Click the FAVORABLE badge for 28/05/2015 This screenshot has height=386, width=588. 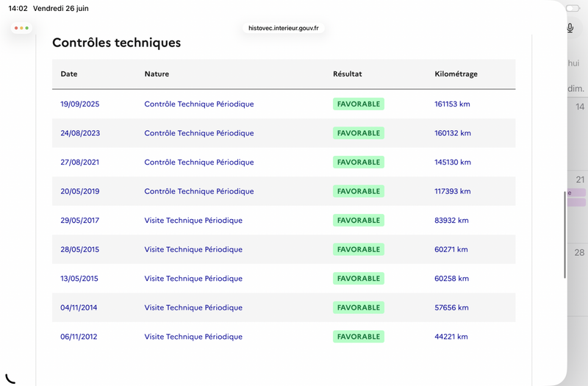(x=359, y=249)
